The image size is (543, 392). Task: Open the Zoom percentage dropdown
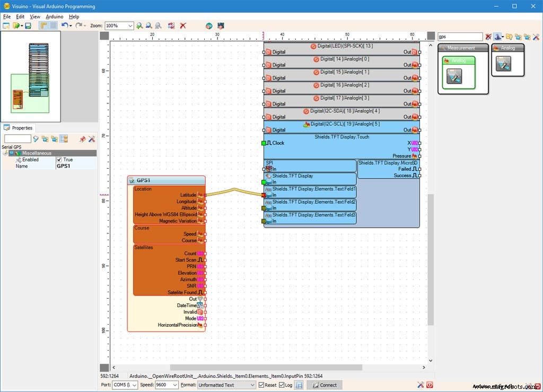pyautogui.click(x=130, y=25)
